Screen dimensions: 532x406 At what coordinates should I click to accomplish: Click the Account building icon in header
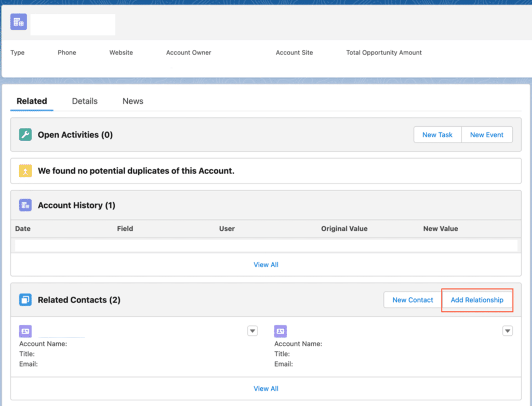[19, 22]
